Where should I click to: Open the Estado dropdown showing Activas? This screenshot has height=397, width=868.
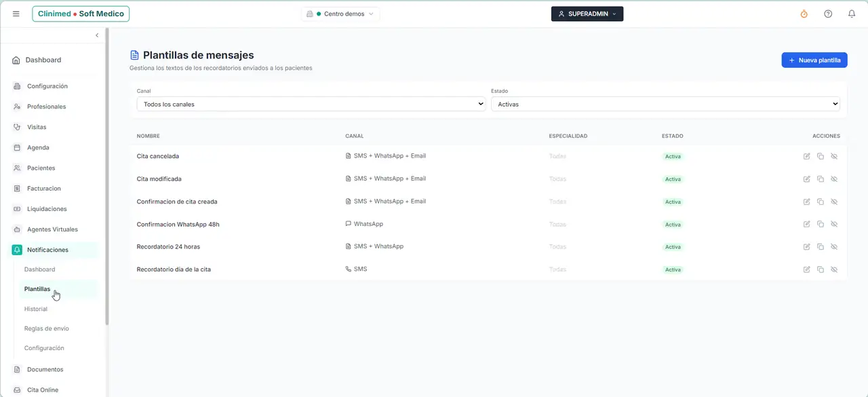pyautogui.click(x=665, y=104)
